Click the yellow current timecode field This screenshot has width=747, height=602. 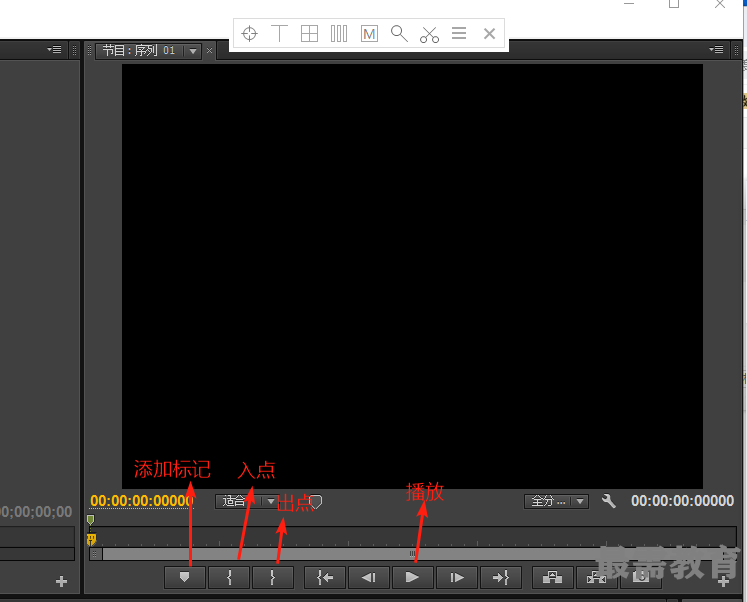point(142,501)
